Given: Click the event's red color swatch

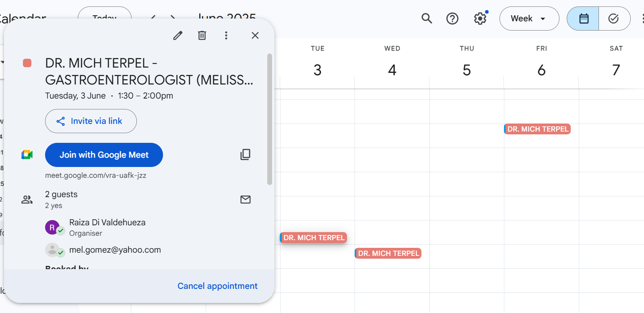Looking at the screenshot, I should [27, 63].
